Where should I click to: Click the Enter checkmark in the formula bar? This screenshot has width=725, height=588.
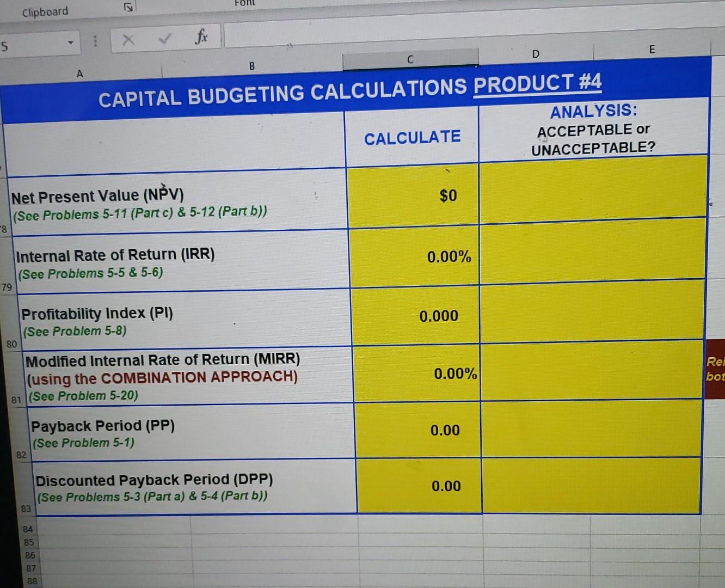[x=165, y=38]
